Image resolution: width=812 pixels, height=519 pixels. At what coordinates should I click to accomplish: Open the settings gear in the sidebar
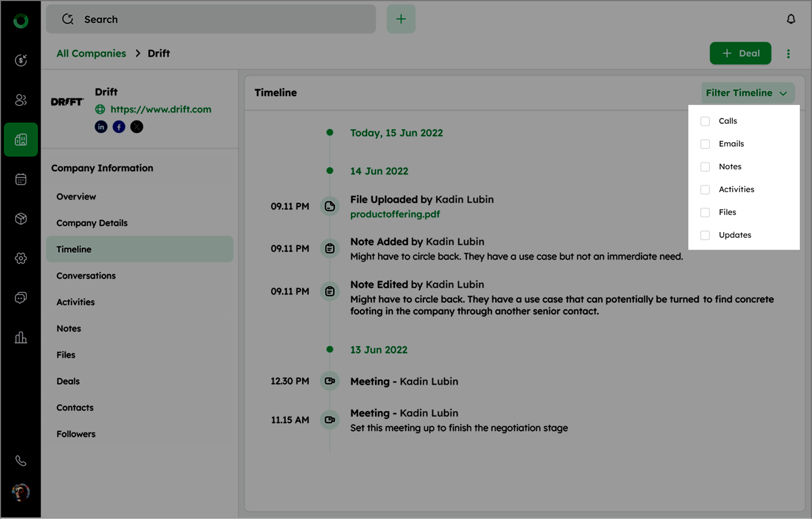pos(21,258)
